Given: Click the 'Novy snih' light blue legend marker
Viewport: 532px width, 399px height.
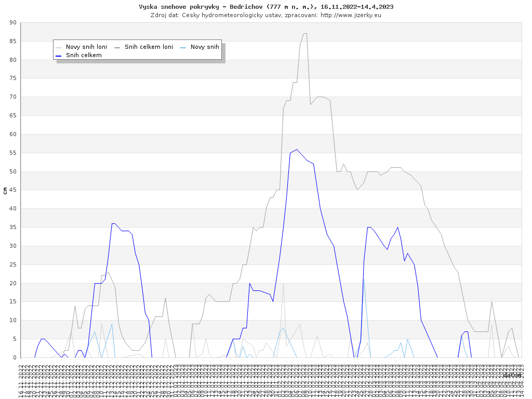Looking at the screenshot, I should coord(183,47).
